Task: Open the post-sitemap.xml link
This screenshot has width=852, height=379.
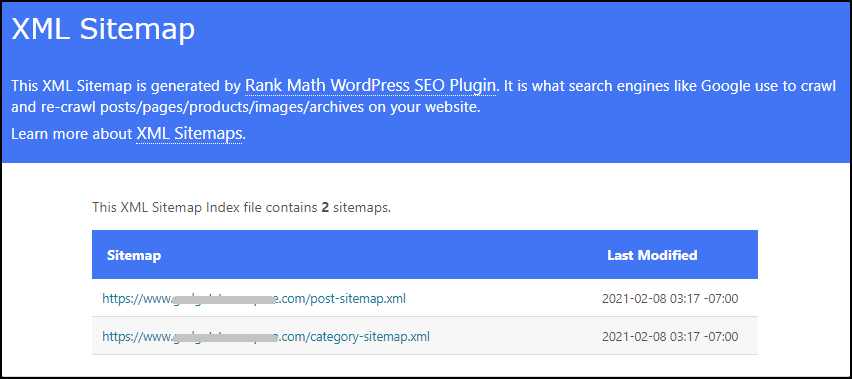Action: coord(254,298)
